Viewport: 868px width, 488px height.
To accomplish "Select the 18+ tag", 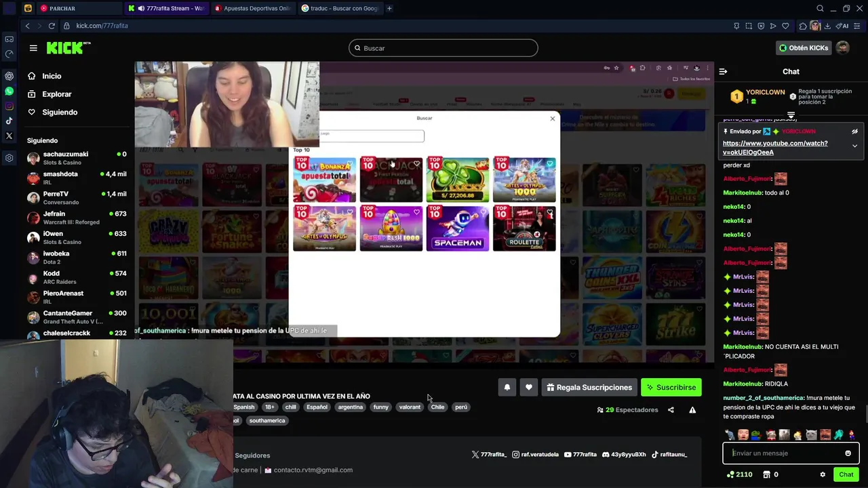I will (x=270, y=407).
